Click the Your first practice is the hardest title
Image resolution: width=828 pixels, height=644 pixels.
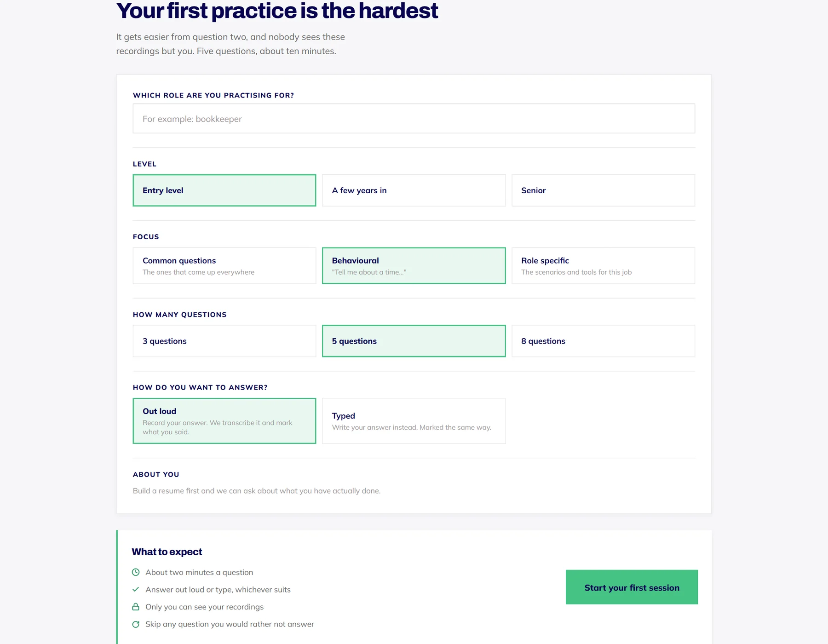point(277,11)
